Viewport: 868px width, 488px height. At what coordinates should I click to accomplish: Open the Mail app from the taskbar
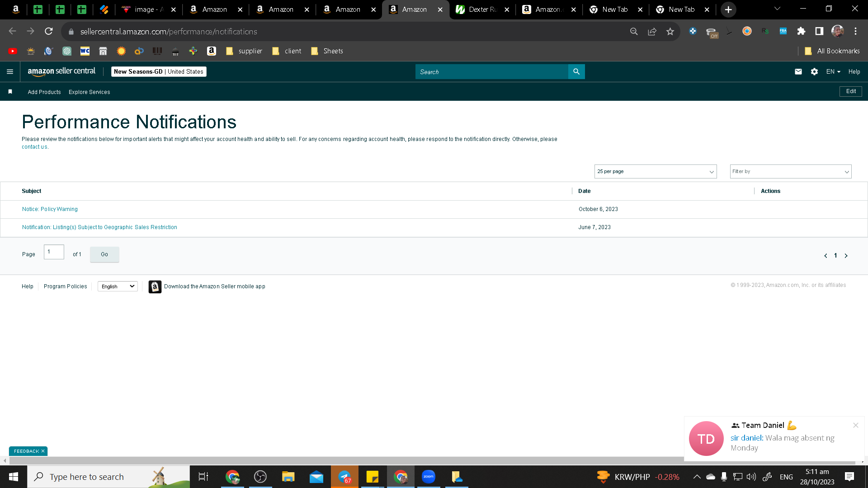tap(316, 477)
